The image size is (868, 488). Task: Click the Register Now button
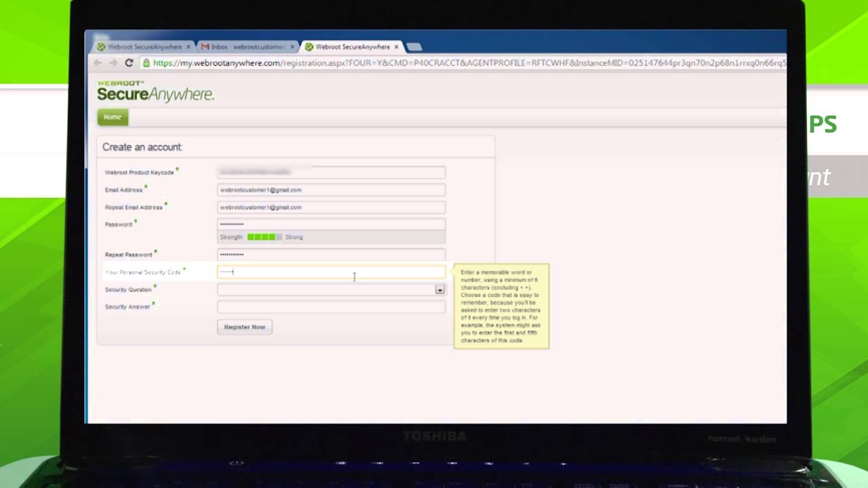[245, 327]
